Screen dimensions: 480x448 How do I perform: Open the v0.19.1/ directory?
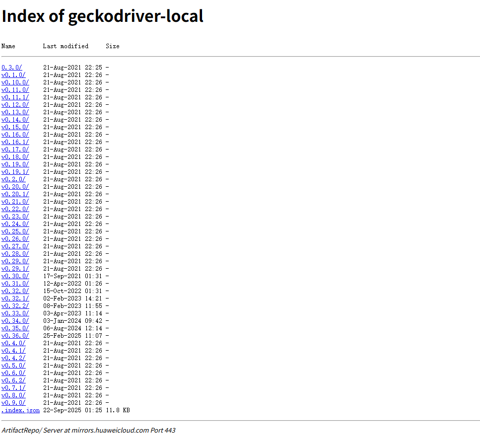(x=15, y=172)
